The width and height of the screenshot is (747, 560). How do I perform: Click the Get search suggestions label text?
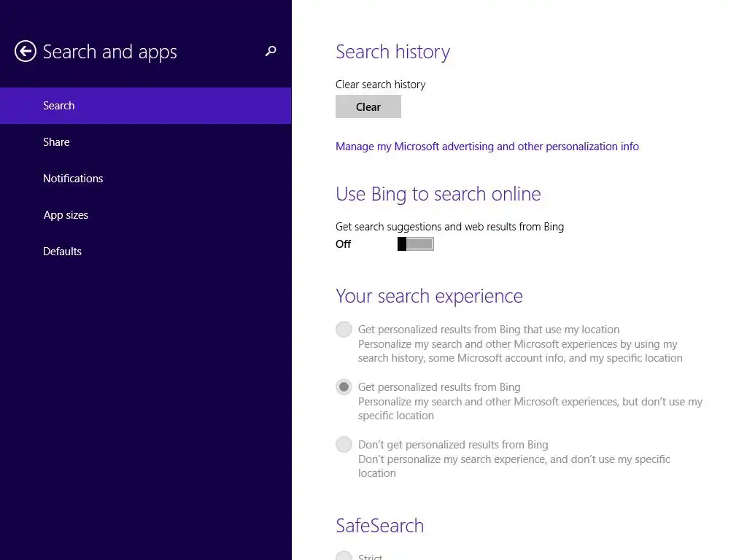[x=449, y=227]
